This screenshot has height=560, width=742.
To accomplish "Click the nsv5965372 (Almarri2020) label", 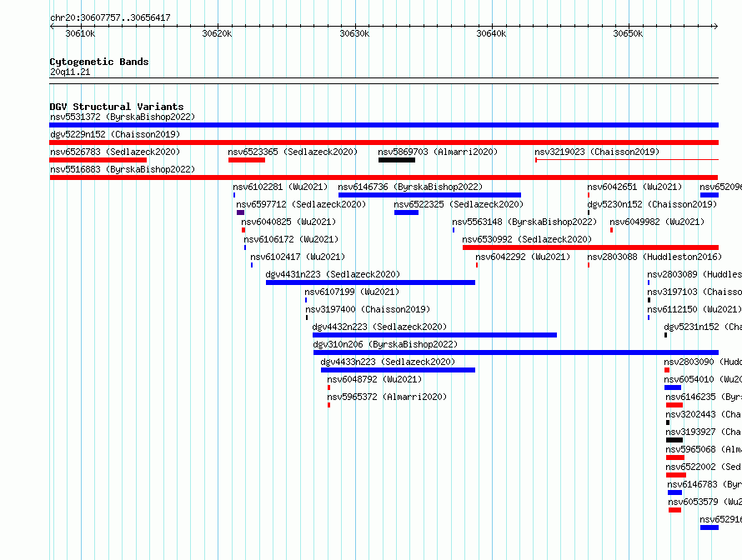I will click(x=387, y=397).
